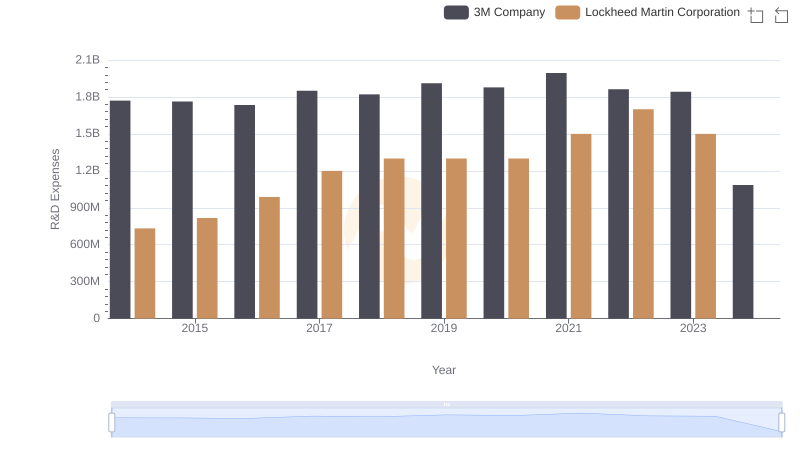Click the Lockheed Martin bar for 2016
Screen dimensions: 800x461
click(x=269, y=258)
